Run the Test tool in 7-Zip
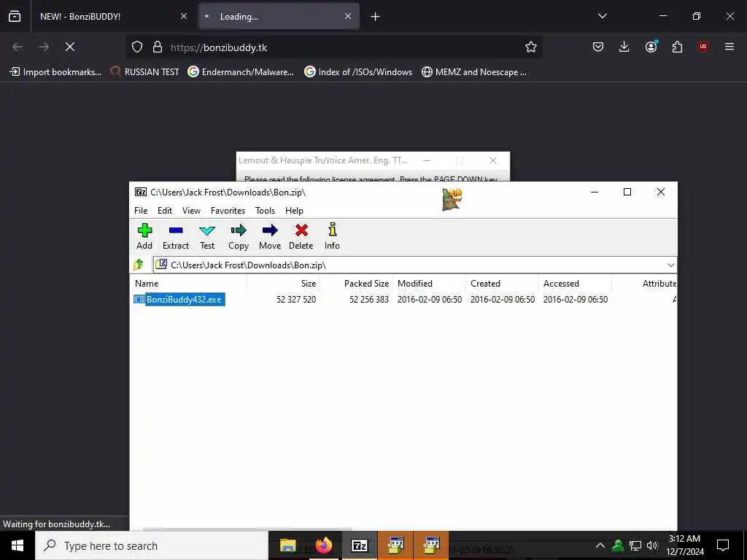Image resolution: width=747 pixels, height=560 pixels. pyautogui.click(x=206, y=237)
